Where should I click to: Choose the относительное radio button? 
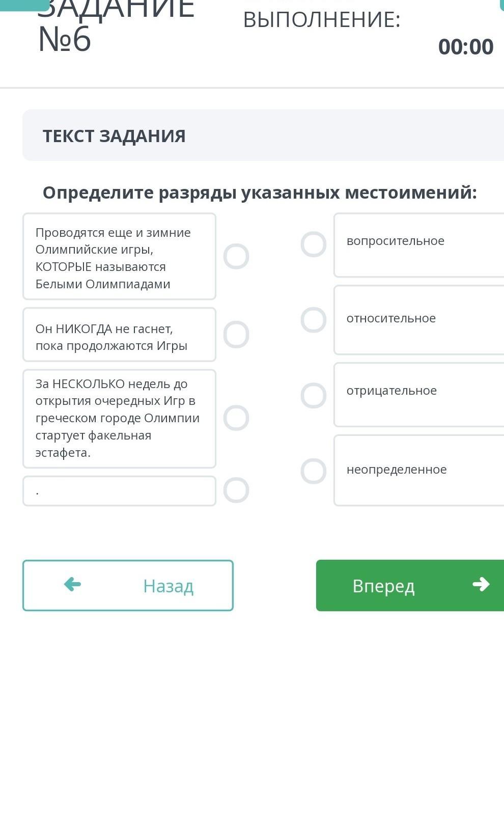pos(314,320)
